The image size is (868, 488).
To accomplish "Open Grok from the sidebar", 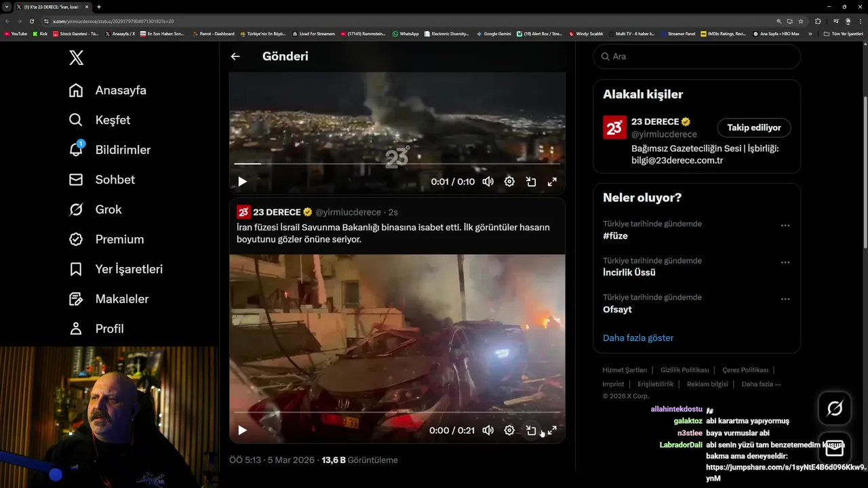I will coord(95,209).
